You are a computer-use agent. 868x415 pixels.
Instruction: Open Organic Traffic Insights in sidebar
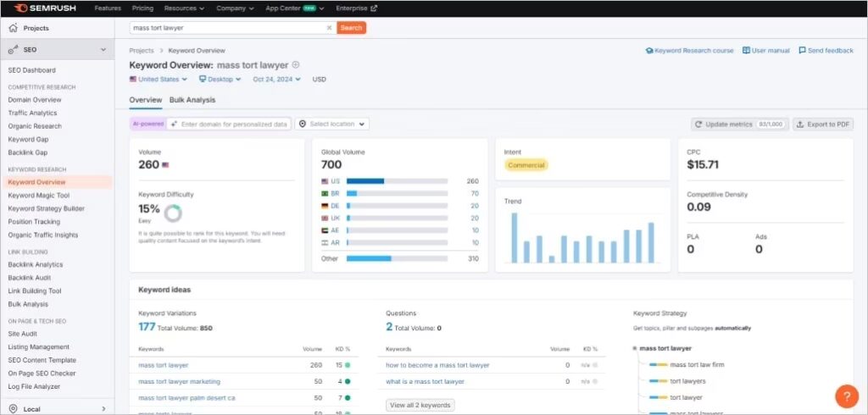point(43,235)
